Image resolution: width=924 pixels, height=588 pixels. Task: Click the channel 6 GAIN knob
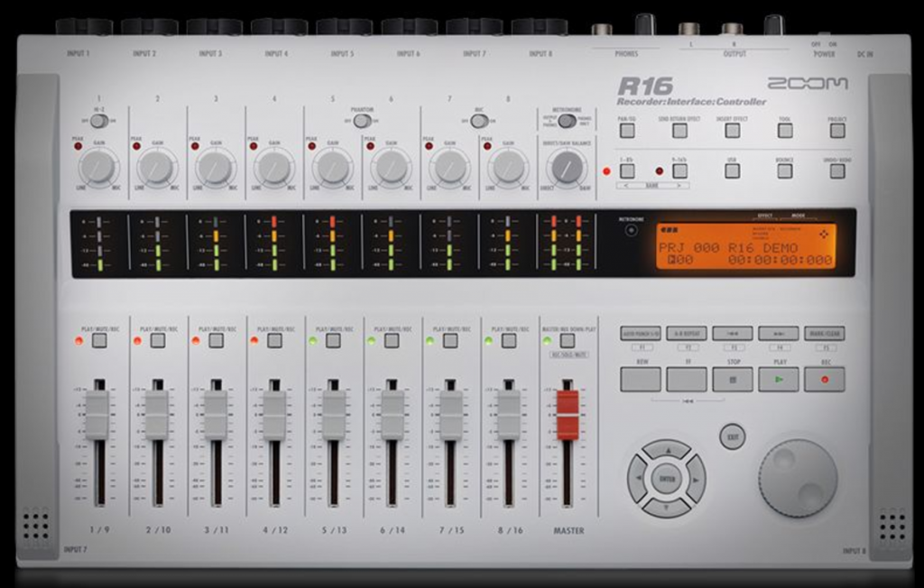(x=391, y=168)
